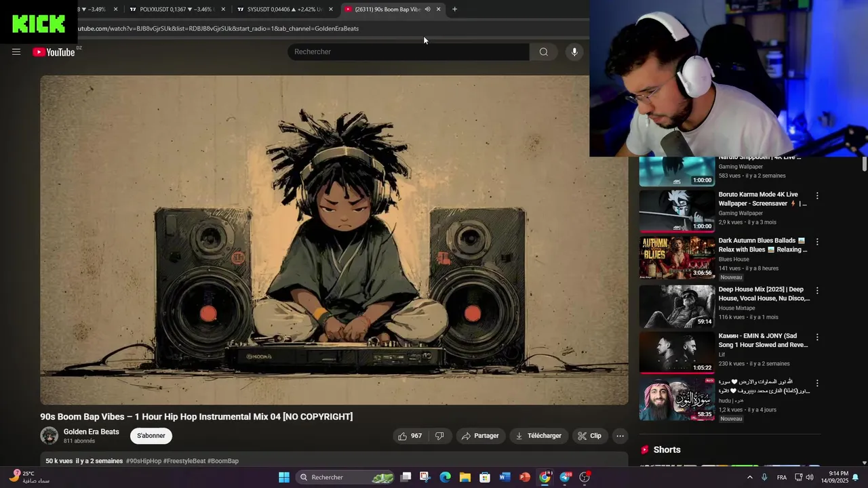Viewport: 868px width, 488px height.
Task: Switch to SYSUSDT browser tab
Action: 285,9
